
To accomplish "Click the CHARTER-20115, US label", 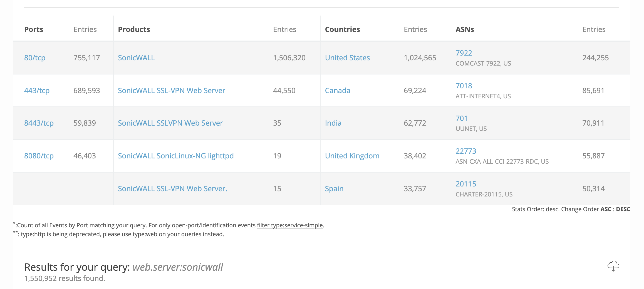I will (x=484, y=195).
